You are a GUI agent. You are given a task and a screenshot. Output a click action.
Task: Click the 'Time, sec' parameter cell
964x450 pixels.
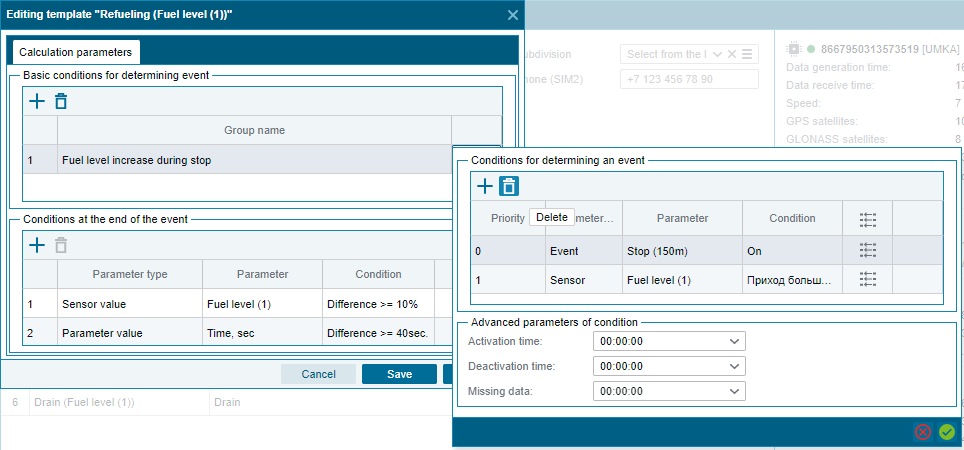(x=263, y=333)
